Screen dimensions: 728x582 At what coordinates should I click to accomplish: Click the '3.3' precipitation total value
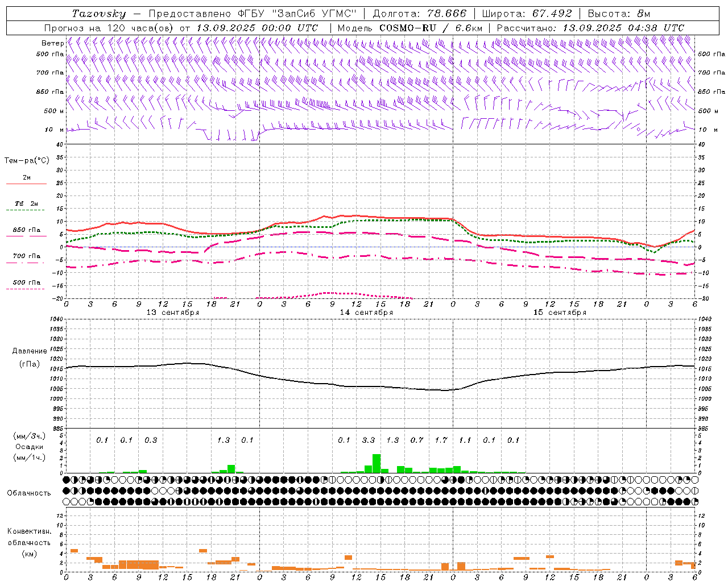tap(369, 440)
